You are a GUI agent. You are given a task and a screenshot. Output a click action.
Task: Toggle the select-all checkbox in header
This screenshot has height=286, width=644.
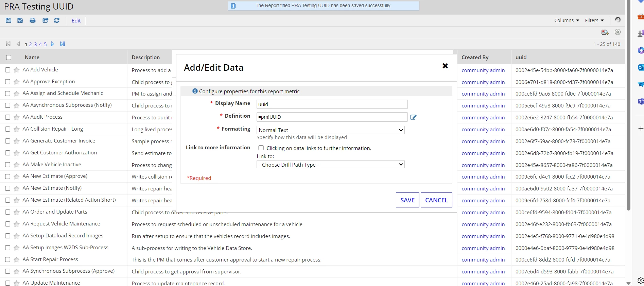(x=9, y=57)
